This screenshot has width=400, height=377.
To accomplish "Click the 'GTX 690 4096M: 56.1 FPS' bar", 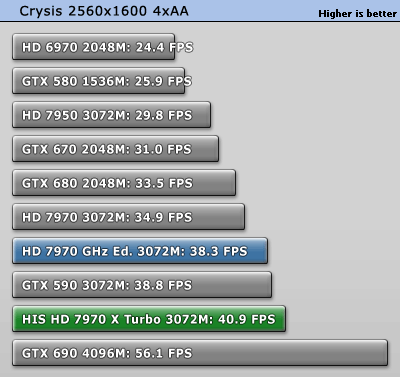I will point(200,353).
